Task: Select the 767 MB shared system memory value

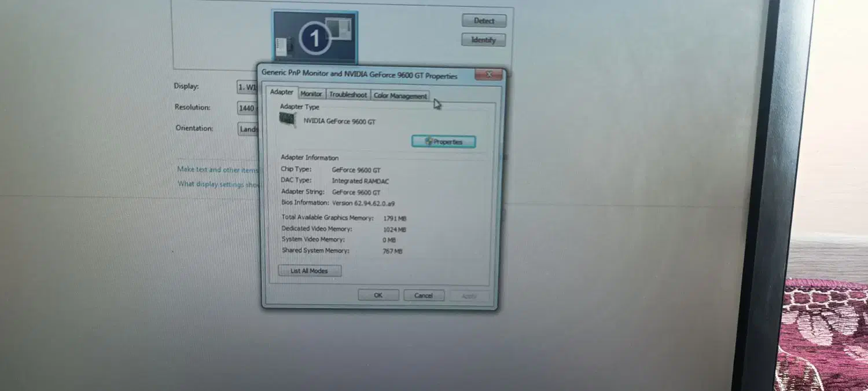Action: coord(392,251)
